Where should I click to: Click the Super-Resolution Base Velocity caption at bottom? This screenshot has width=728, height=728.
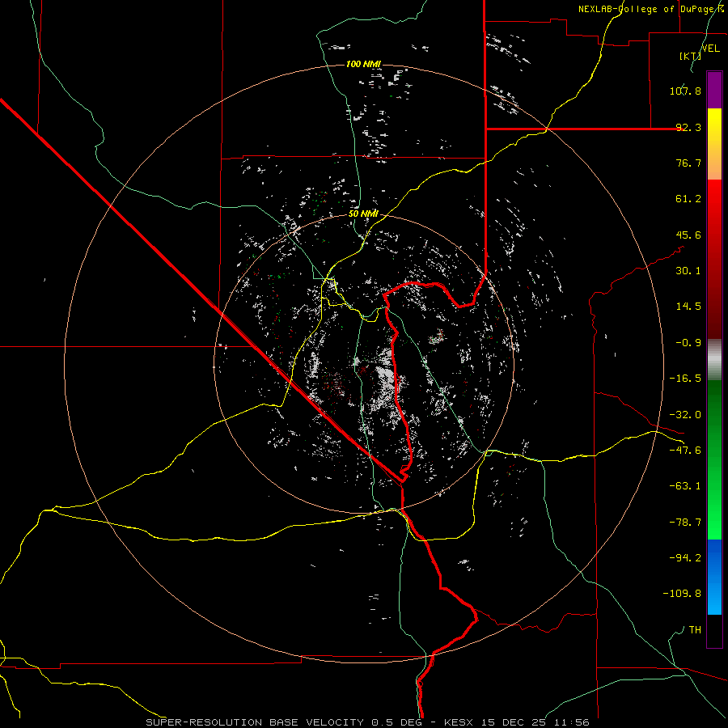[x=368, y=722]
